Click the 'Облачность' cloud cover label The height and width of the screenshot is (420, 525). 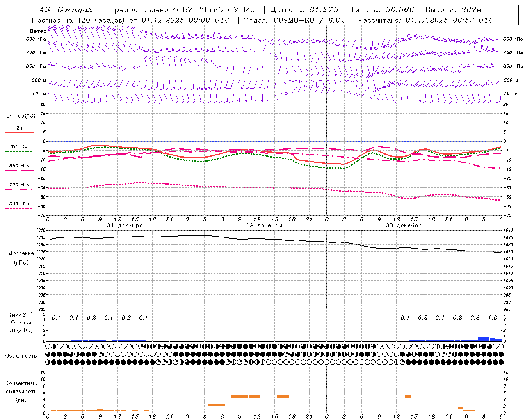[21, 356]
